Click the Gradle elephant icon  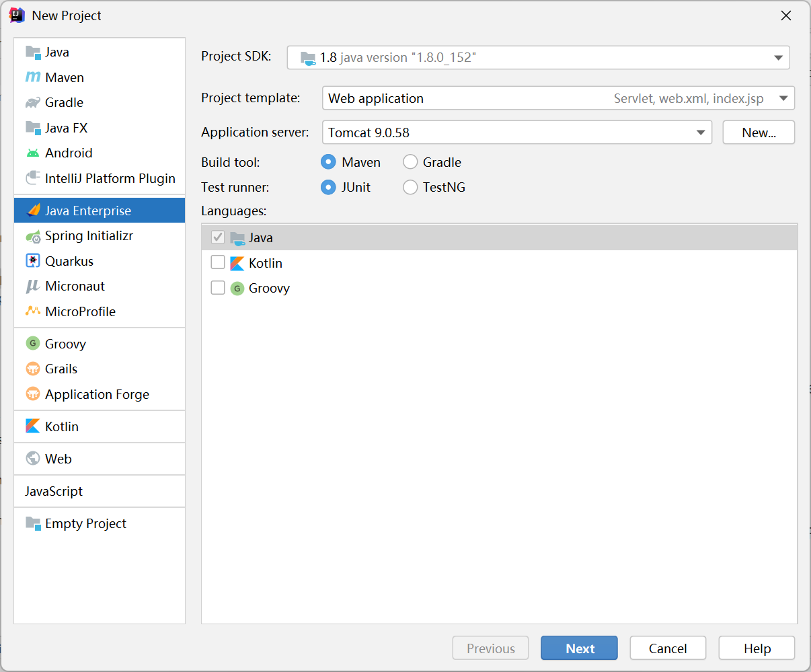tap(33, 102)
